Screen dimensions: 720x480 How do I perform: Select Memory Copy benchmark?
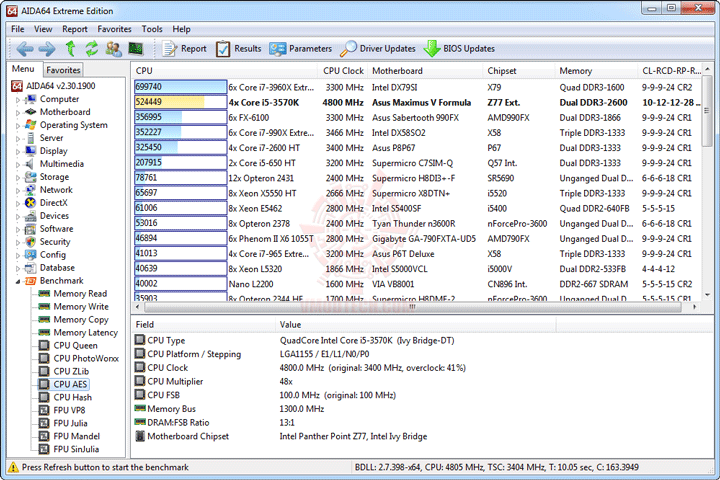point(81,319)
